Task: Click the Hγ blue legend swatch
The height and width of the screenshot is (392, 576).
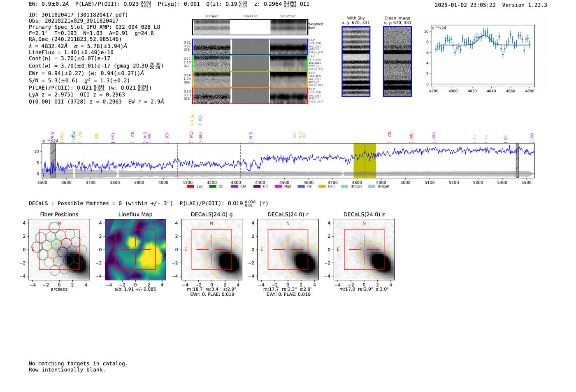Action: click(x=301, y=186)
